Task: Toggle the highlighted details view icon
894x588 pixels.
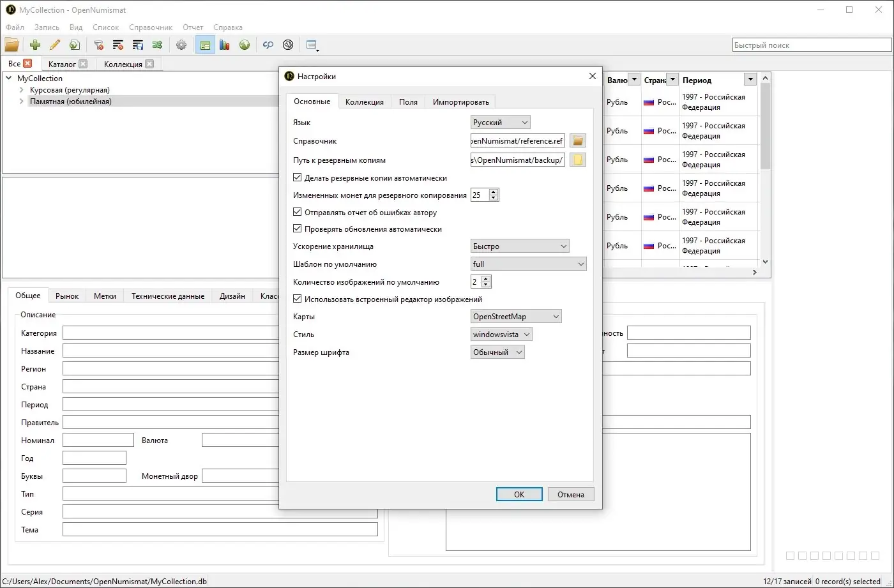Action: (x=205, y=45)
